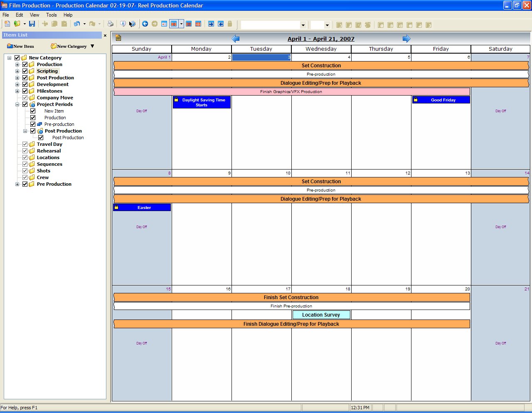
Task: Click the red grid year view icon
Action: pyautogui.click(x=198, y=24)
